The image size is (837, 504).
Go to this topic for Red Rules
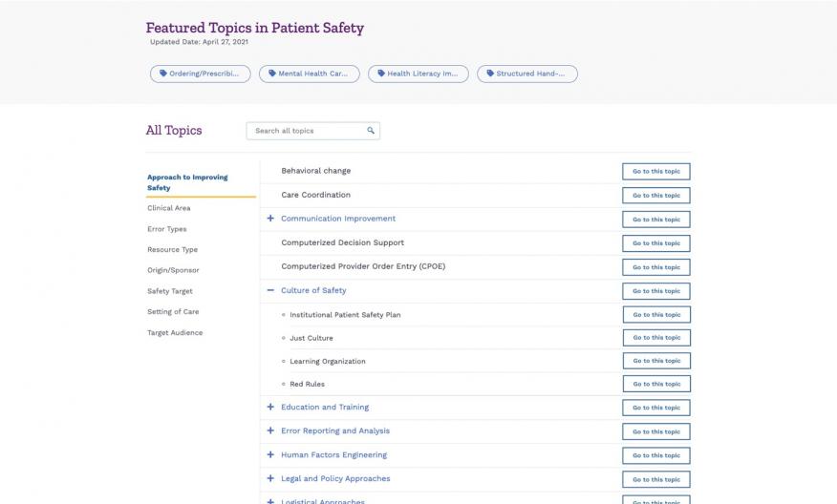pos(656,384)
